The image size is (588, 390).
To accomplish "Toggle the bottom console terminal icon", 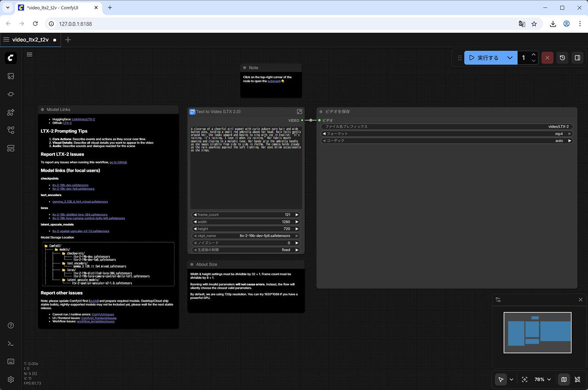I will (x=11, y=344).
